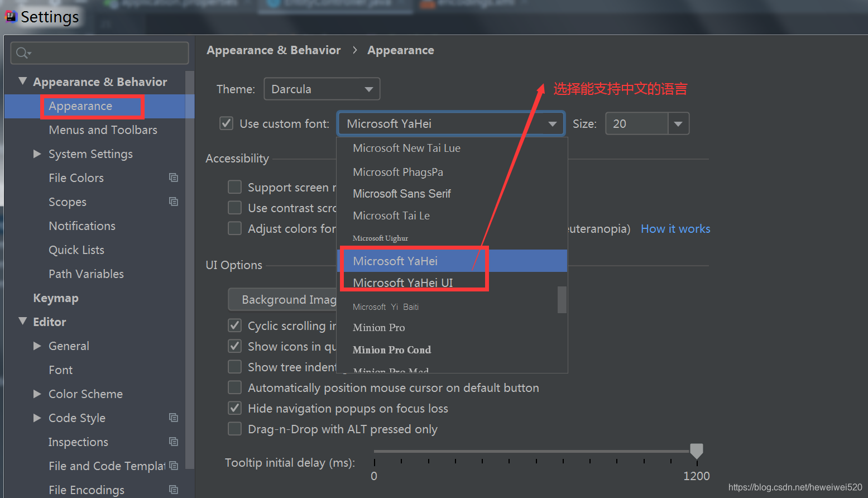868x498 pixels.
Task: Open the How it works link
Action: pyautogui.click(x=675, y=229)
